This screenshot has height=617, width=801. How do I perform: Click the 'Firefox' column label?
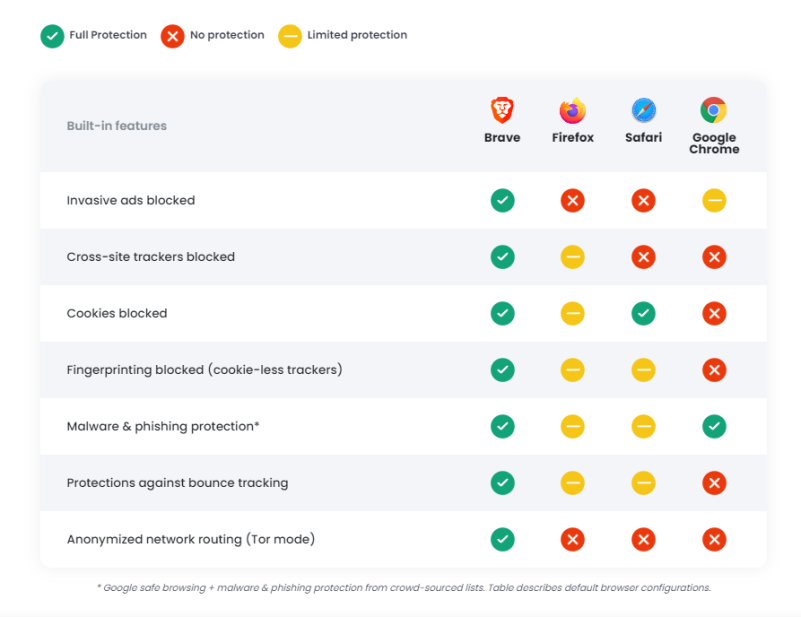[x=573, y=137]
